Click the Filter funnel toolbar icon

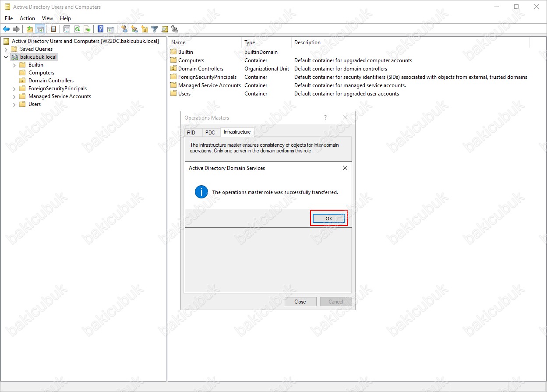pos(155,29)
